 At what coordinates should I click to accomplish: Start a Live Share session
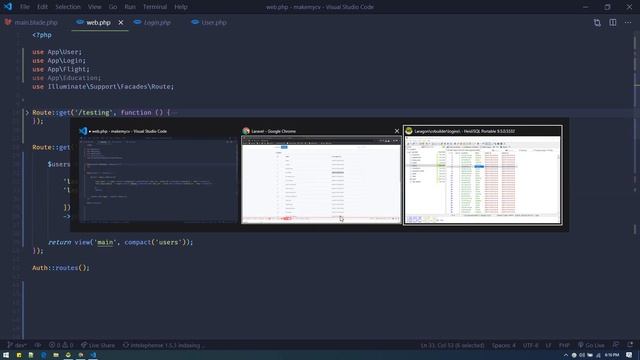pos(98,345)
